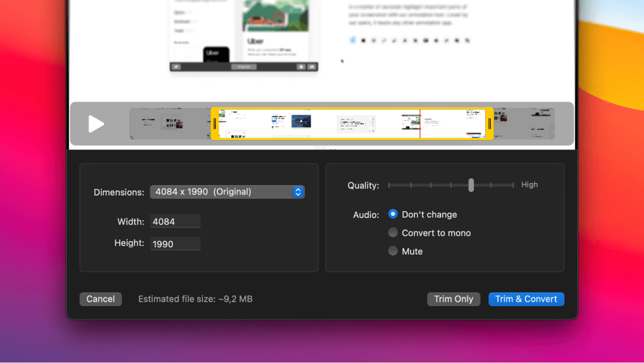Image resolution: width=644 pixels, height=363 pixels.
Task: Click the Width input field
Action: pyautogui.click(x=175, y=221)
